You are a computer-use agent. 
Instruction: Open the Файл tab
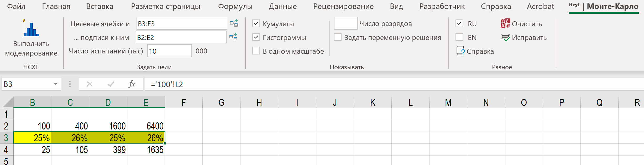click(x=16, y=6)
